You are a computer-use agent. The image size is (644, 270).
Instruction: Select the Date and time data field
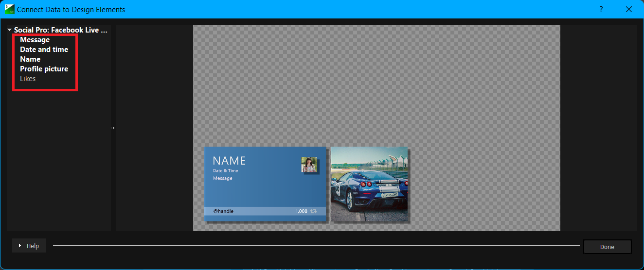[44, 50]
